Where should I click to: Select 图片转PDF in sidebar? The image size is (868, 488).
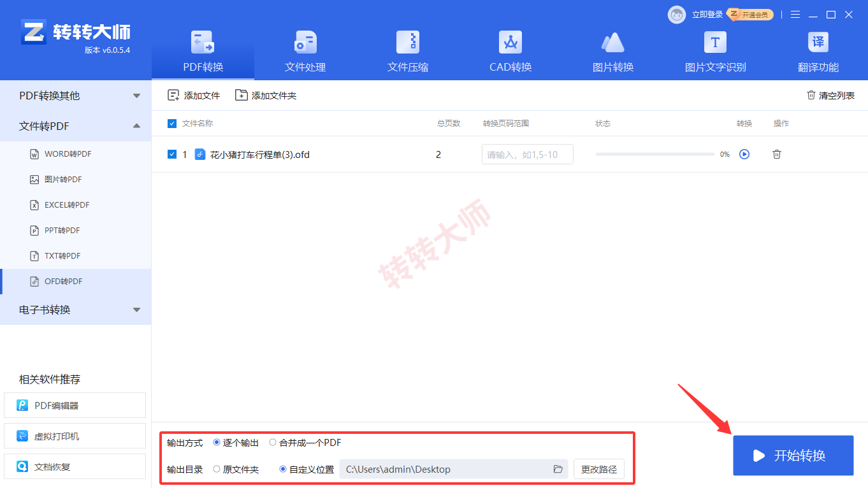pos(75,180)
